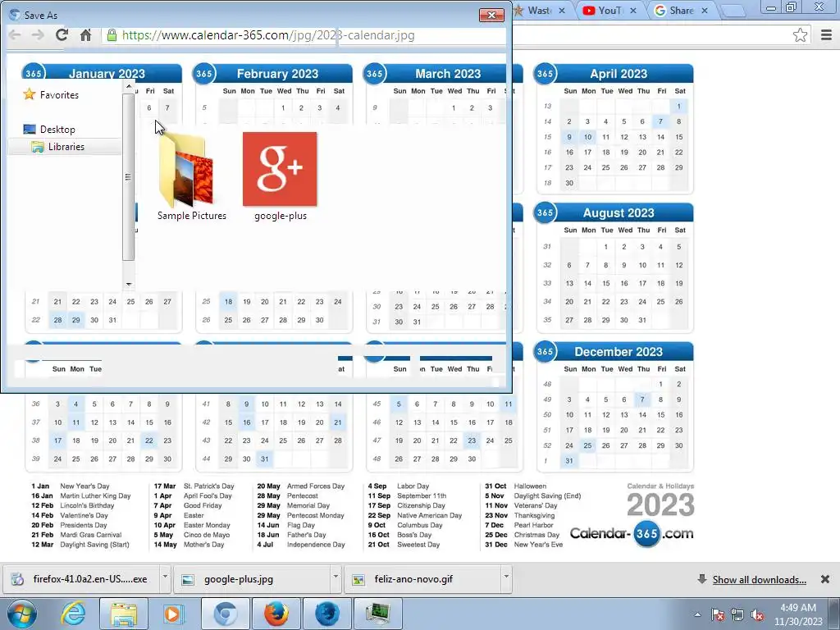Open the Sample Pictures folder
This screenshot has width=840, height=630.
click(x=191, y=176)
